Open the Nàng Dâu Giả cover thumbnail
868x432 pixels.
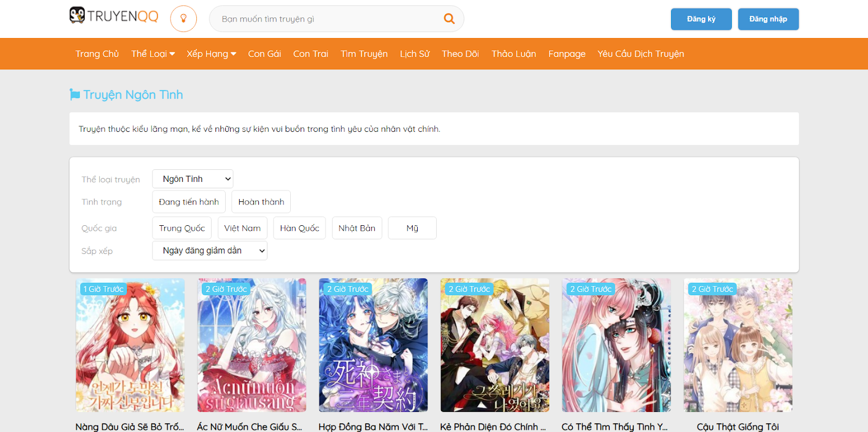(130, 345)
